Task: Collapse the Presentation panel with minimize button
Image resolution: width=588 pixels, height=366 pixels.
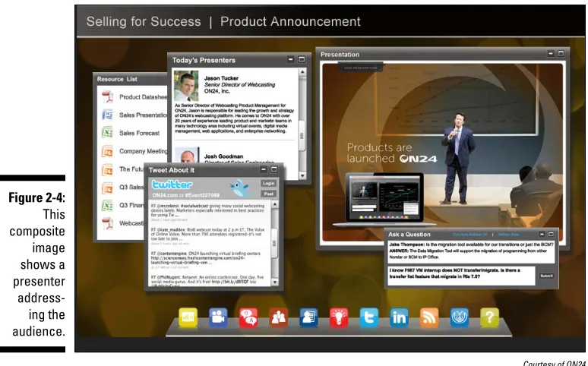Action: click(551, 54)
